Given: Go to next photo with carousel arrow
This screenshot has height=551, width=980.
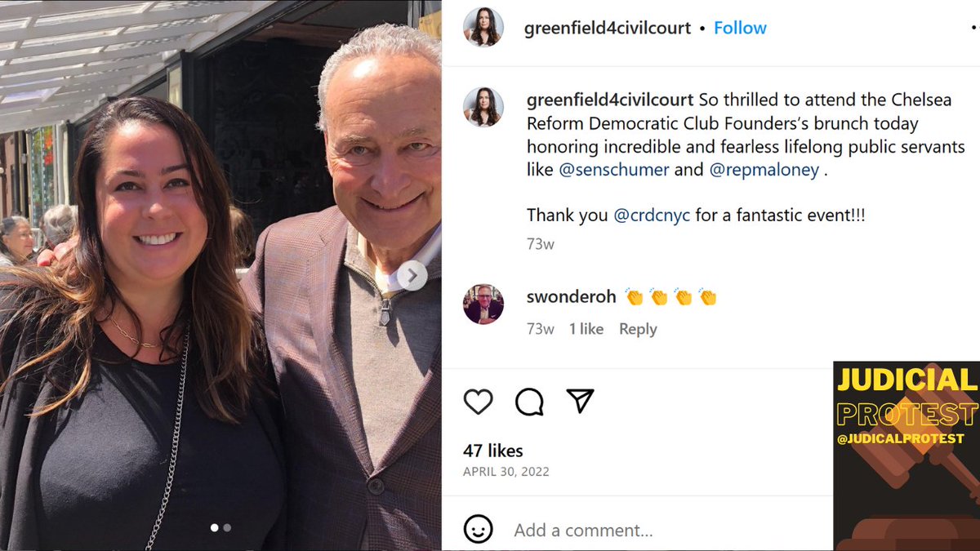Looking at the screenshot, I should click(x=412, y=275).
